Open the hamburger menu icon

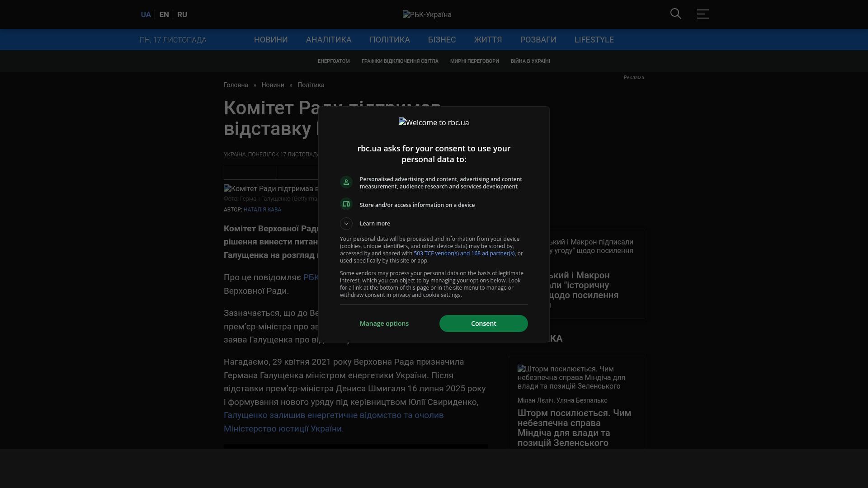click(703, 14)
